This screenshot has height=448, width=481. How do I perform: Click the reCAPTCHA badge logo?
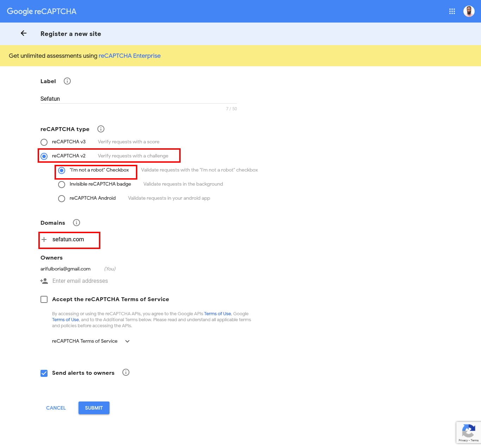pos(468,431)
